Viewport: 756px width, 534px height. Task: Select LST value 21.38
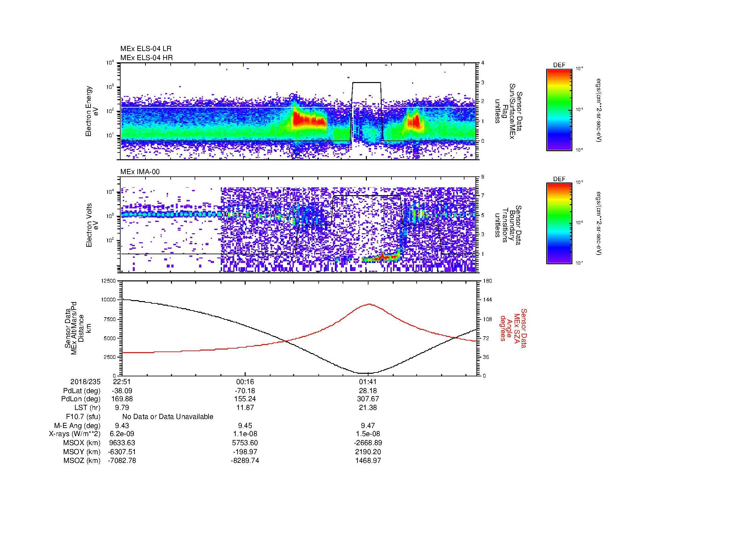(x=368, y=407)
